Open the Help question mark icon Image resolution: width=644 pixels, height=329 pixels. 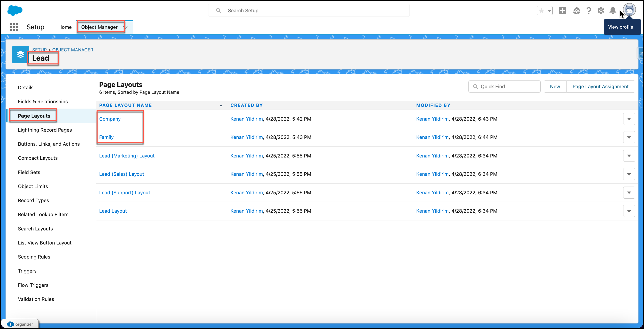(589, 11)
